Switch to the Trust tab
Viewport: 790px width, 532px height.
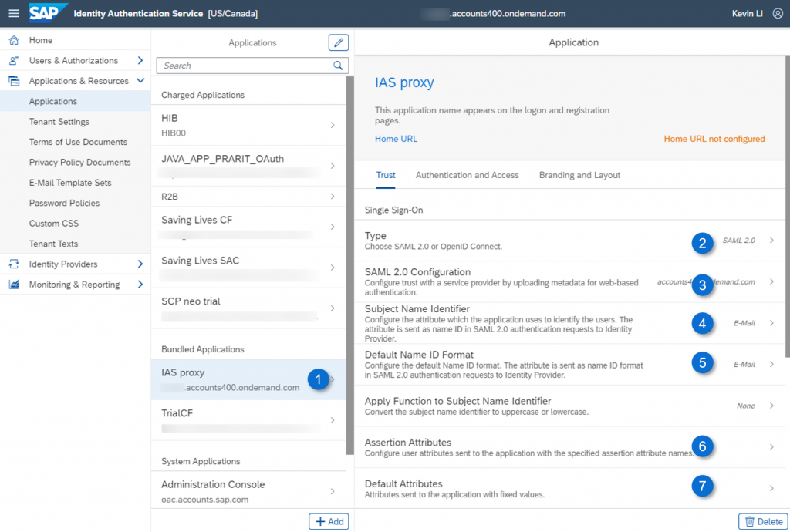click(386, 175)
